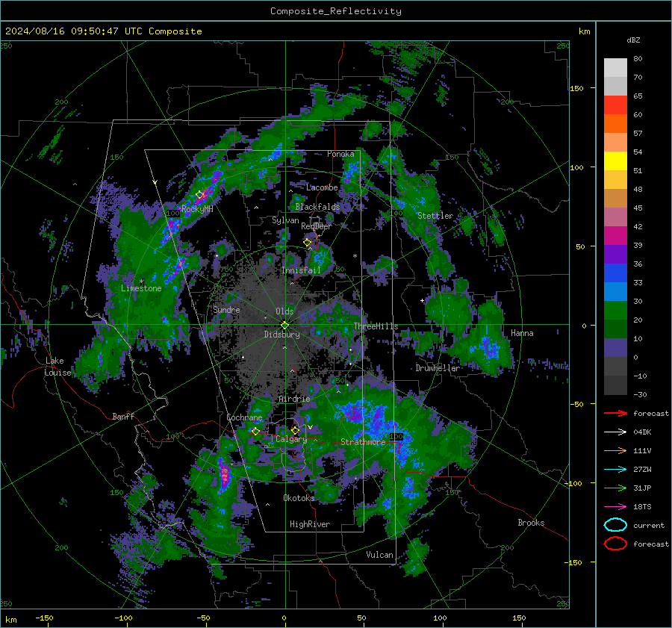
Task: Click the dBZ legend heading
Action: pos(633,40)
